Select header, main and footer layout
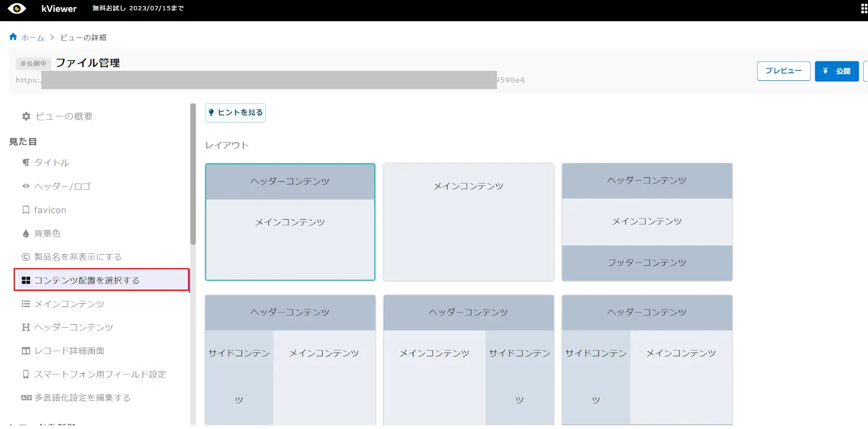Viewport: 868px width, 429px height. point(647,222)
